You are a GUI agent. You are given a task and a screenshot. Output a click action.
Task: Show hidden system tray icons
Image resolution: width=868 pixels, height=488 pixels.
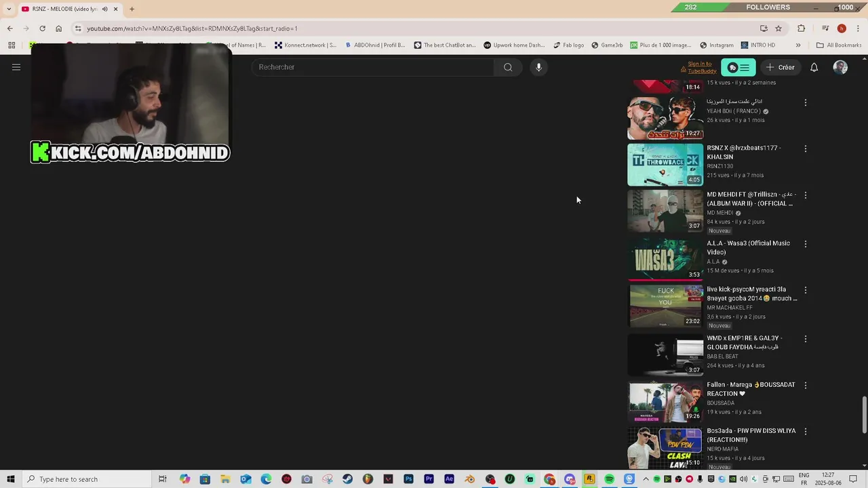click(646, 479)
